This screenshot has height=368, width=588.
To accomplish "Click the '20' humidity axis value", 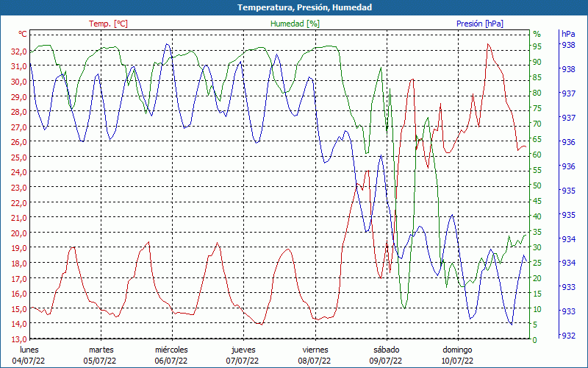I will pos(537,278).
